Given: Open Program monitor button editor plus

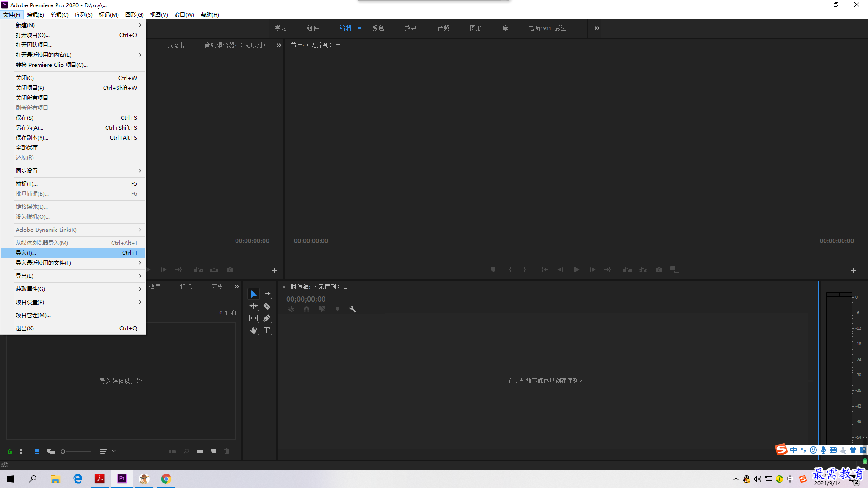Looking at the screenshot, I should coord(853,271).
